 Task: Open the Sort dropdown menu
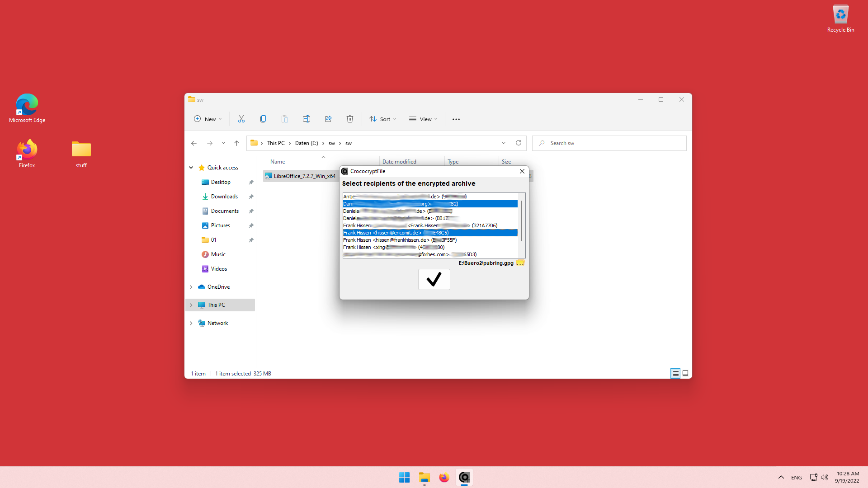coord(383,119)
